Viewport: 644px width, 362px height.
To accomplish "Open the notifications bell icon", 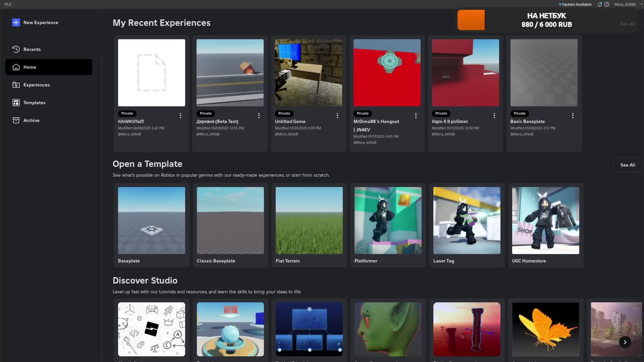I will pyautogui.click(x=599, y=4).
